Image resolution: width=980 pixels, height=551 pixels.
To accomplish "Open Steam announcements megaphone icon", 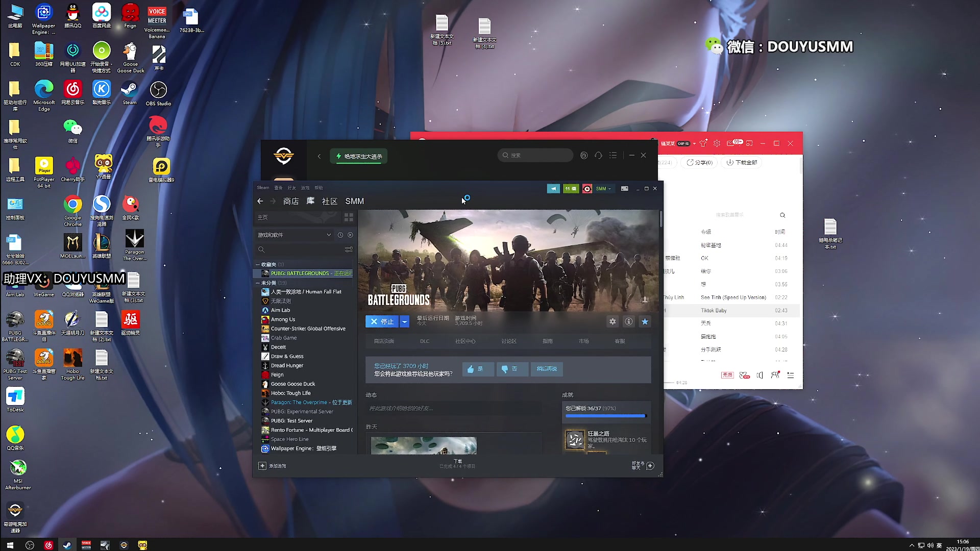I will click(x=553, y=189).
